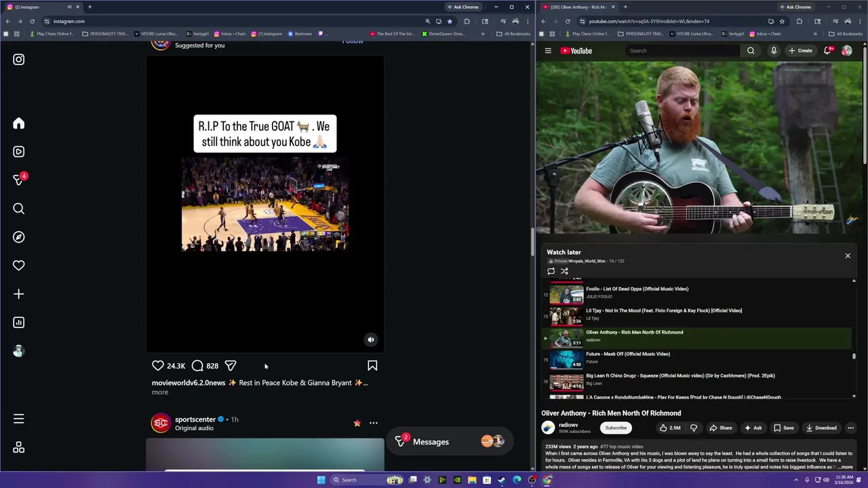Click the YouTube search field
Viewport: 868px width, 488px height.
(682, 51)
